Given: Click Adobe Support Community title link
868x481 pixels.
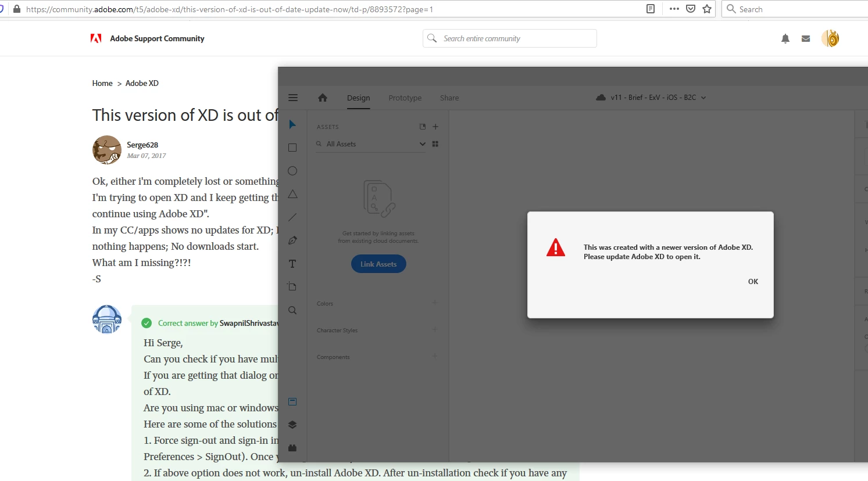Looking at the screenshot, I should click(157, 38).
